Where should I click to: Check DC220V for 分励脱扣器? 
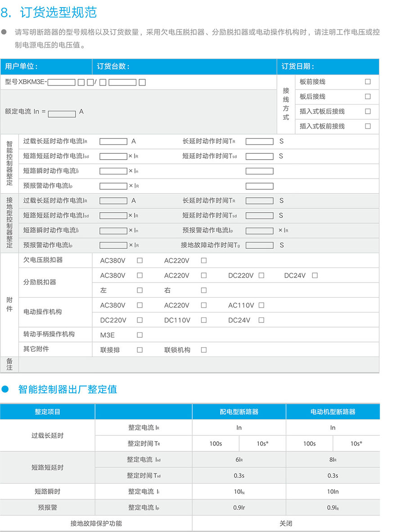261,275
